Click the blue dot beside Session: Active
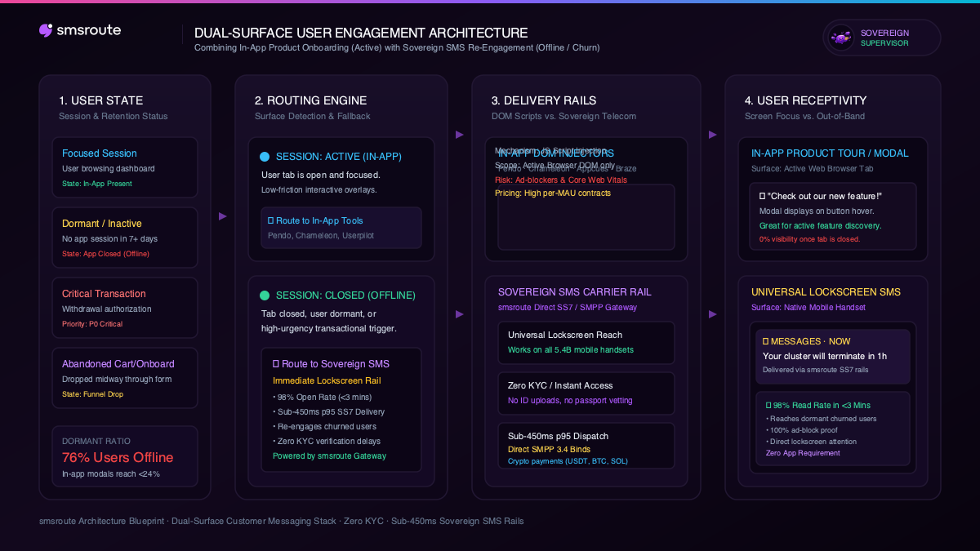 265,157
